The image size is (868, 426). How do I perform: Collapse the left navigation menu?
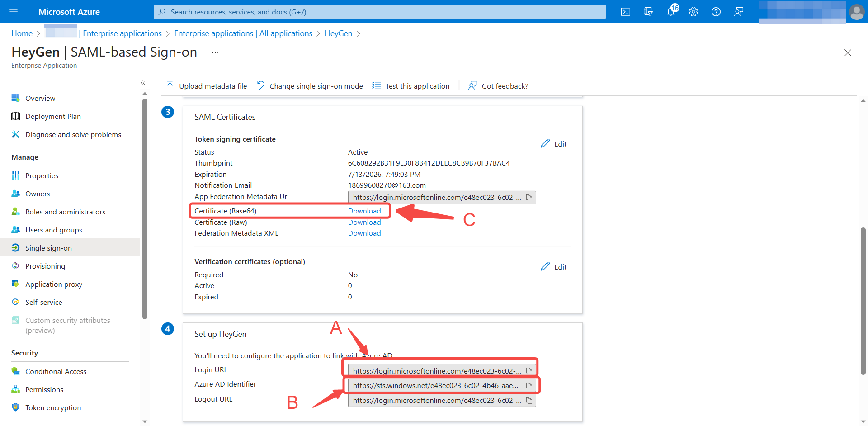(143, 83)
